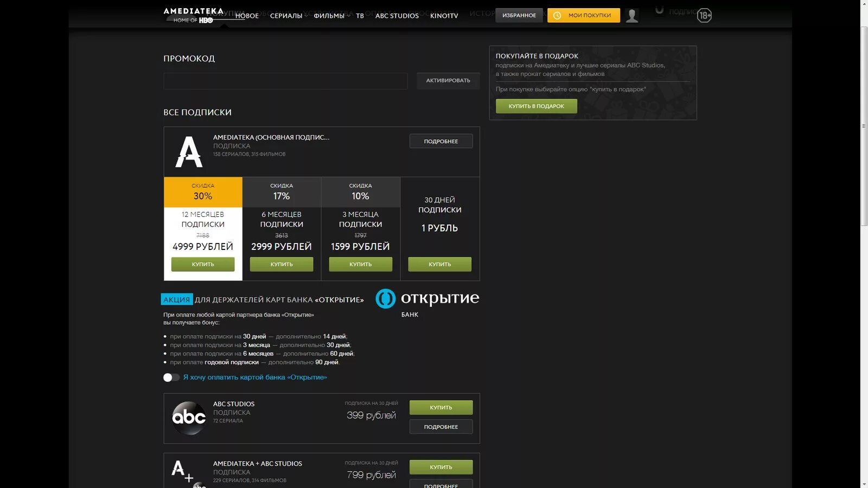Buy the 6-month subscription for 2999 rubles

pos(282,264)
